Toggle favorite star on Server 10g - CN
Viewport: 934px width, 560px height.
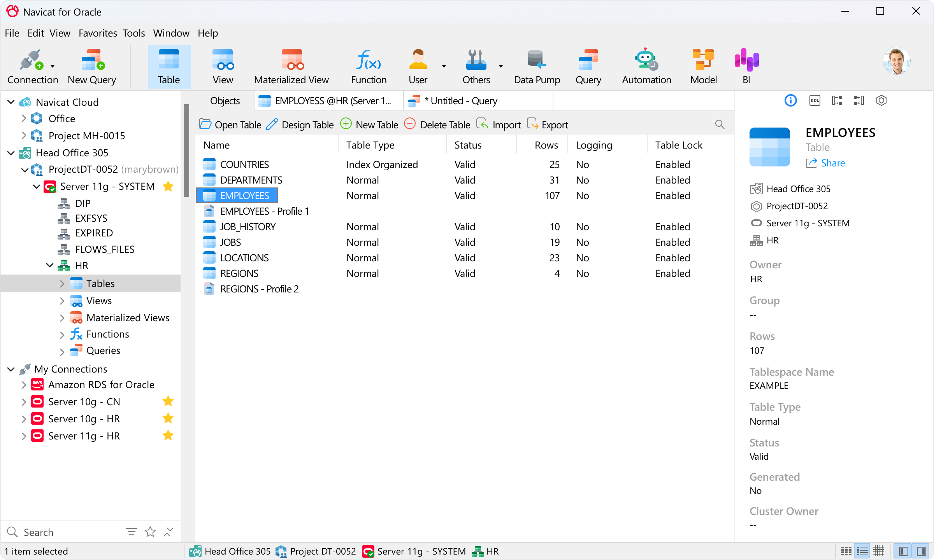tap(168, 401)
